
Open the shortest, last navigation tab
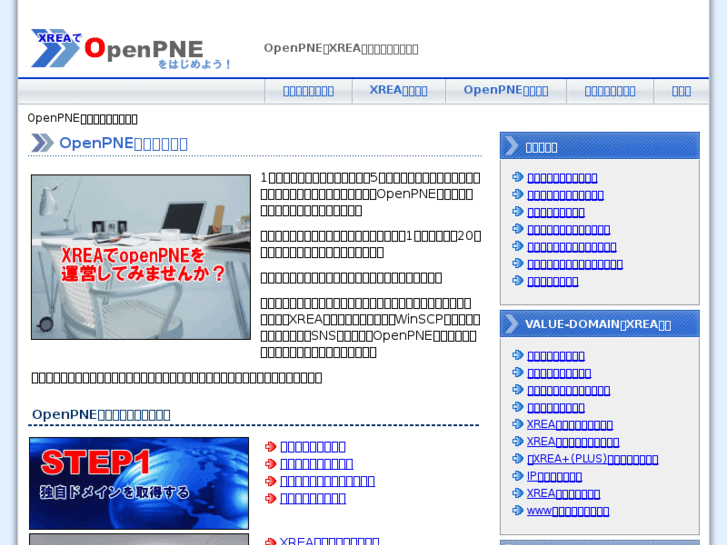681,90
